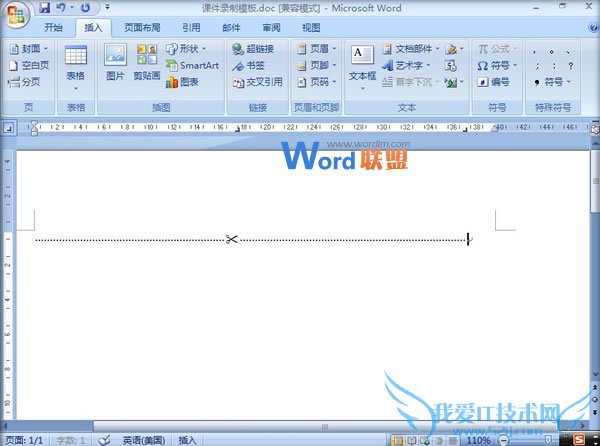600x446 pixels.
Task: Expand the 文档部件 quick parts menu
Action: click(x=411, y=49)
